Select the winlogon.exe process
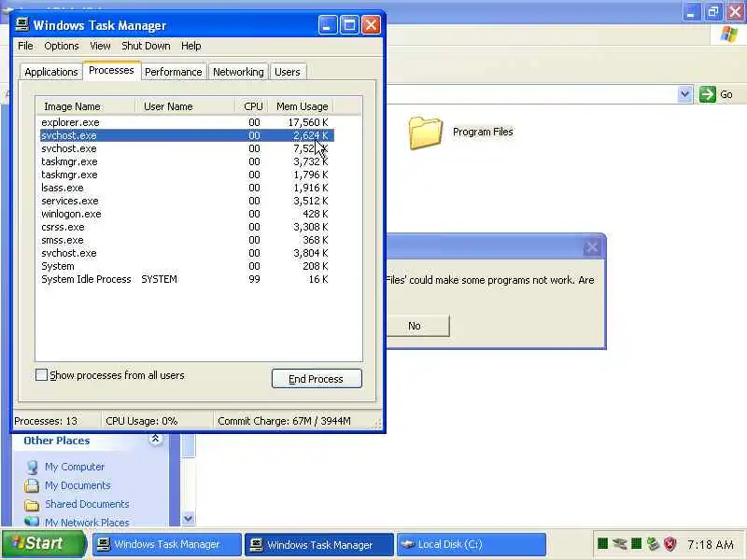This screenshot has width=747, height=560. coord(187,214)
